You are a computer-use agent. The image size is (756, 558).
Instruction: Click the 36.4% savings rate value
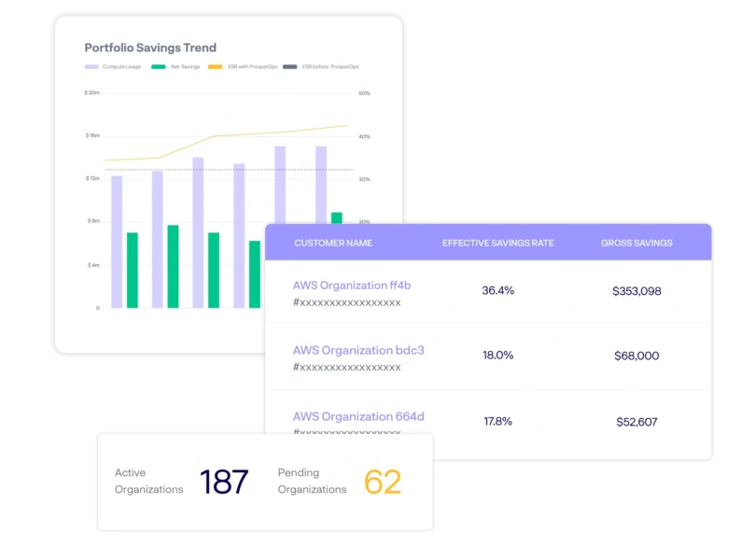(498, 290)
